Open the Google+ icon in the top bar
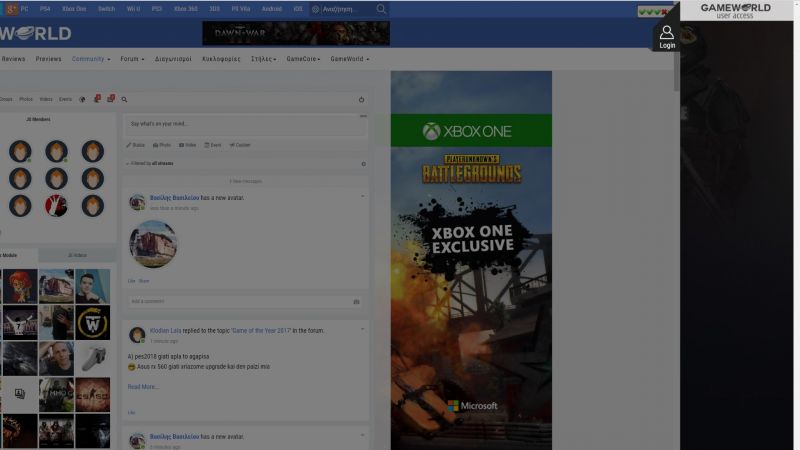The image size is (800, 450). [11, 9]
